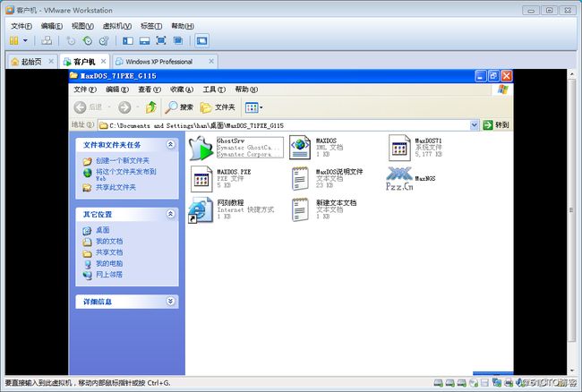The width and height of the screenshot is (582, 392).
Task: Click 创建一个新文件夹 link
Action: 122,160
